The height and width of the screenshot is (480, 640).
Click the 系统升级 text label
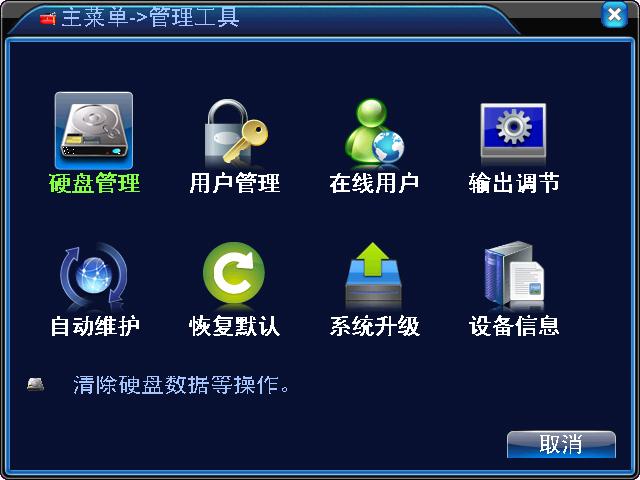click(x=374, y=326)
